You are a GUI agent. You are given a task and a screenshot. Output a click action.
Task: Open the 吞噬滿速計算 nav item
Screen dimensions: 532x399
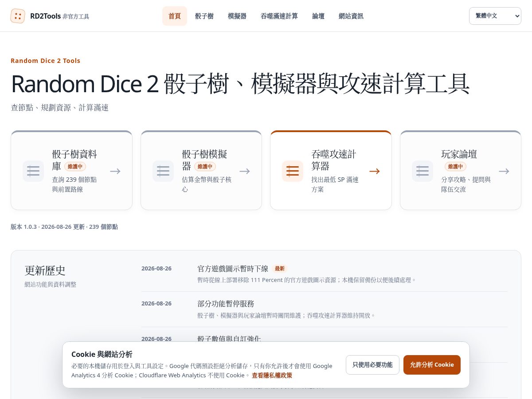coord(279,16)
